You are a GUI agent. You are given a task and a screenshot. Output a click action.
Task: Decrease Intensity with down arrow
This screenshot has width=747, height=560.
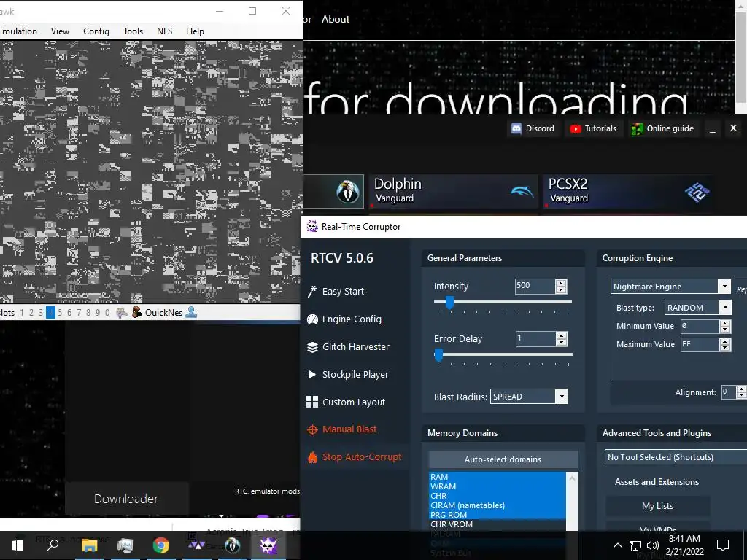tap(561, 289)
